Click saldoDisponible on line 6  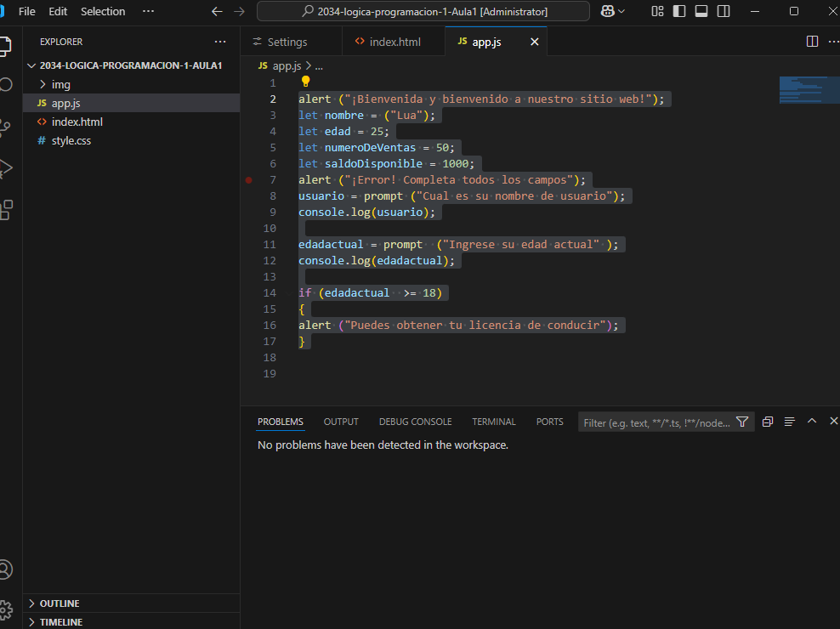(373, 163)
